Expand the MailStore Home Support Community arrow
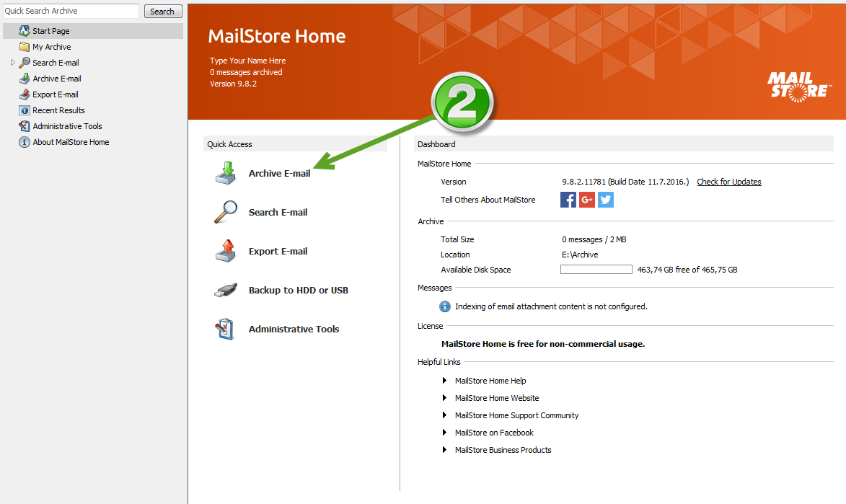Viewport: 846px width, 504px height. (x=444, y=415)
